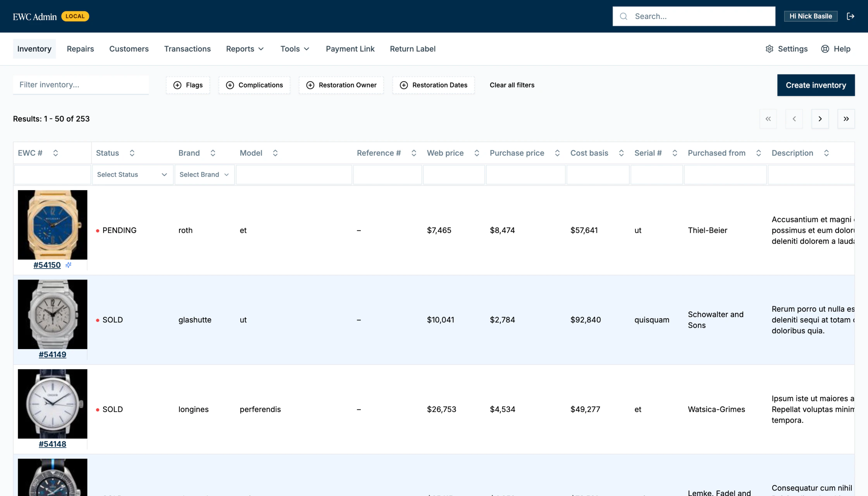Image resolution: width=868 pixels, height=496 pixels.
Task: Add a Restoration Dates filter
Action: point(434,85)
